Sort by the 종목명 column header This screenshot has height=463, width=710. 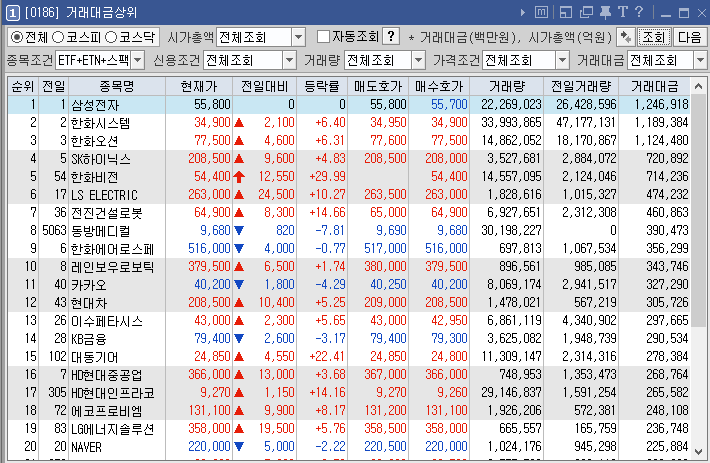[x=117, y=86]
